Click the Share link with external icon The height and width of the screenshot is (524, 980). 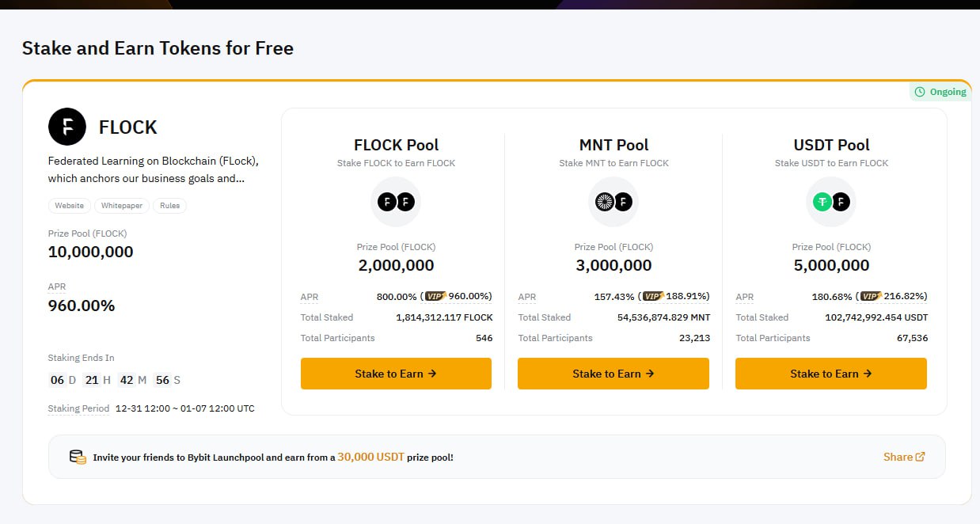pos(904,457)
